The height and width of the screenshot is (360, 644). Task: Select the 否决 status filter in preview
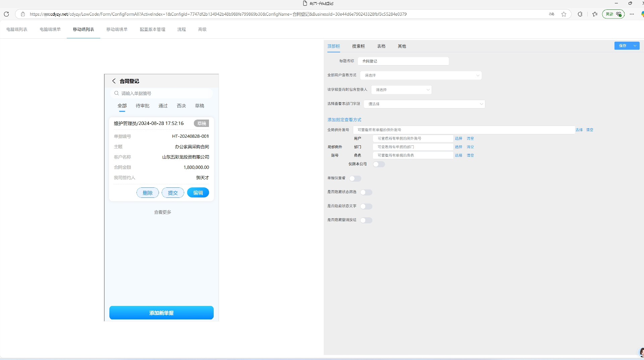pos(181,106)
